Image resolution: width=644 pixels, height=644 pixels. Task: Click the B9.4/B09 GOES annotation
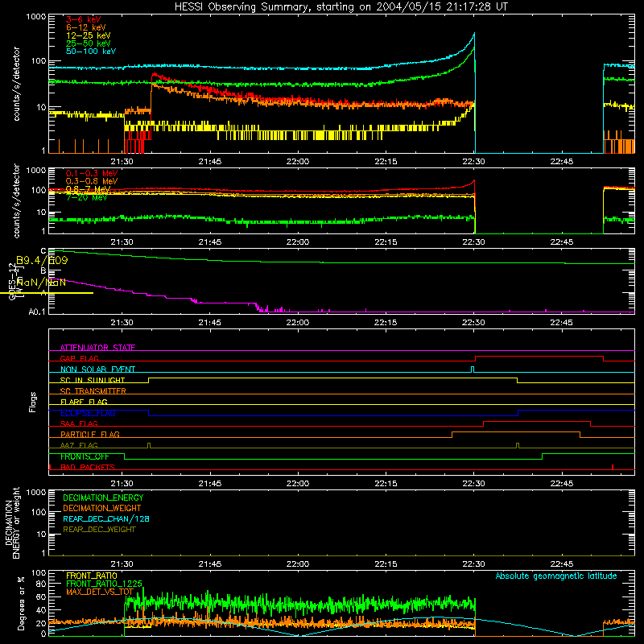pyautogui.click(x=42, y=260)
